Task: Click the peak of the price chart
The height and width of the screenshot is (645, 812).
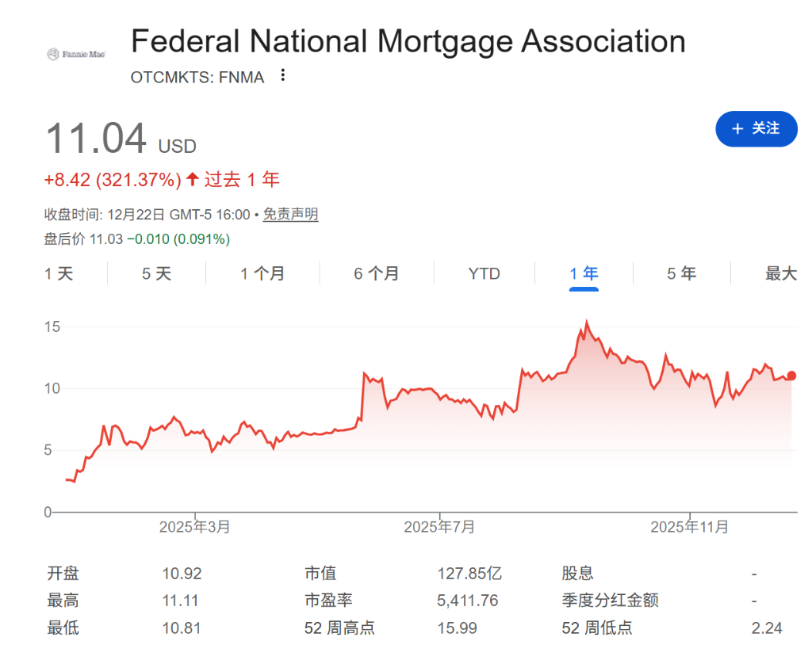Action: click(x=585, y=320)
